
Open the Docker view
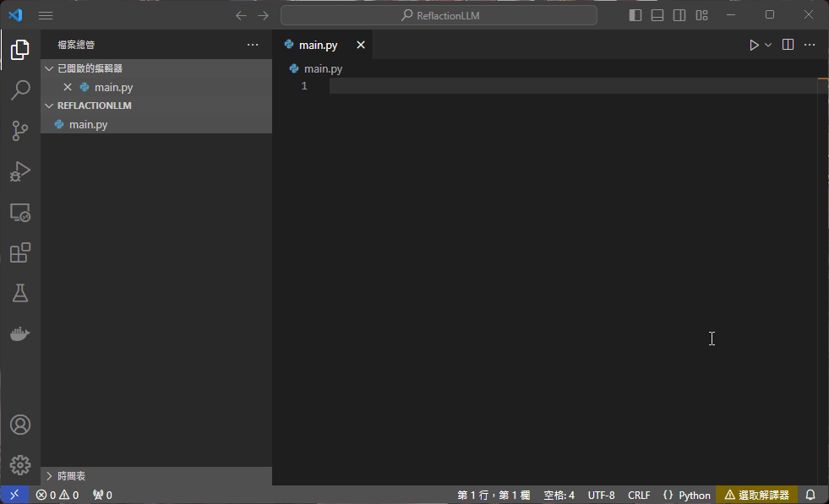click(20, 333)
